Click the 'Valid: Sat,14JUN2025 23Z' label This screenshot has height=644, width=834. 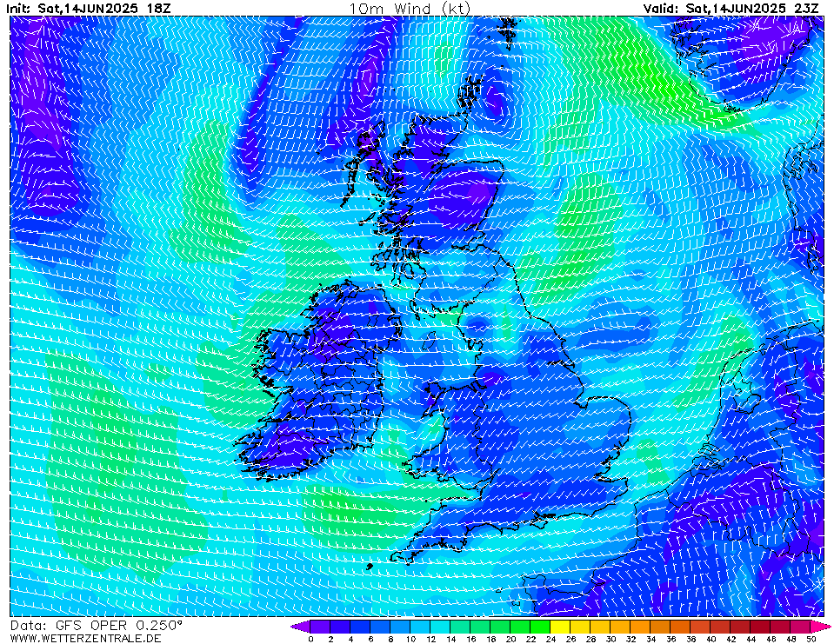[731, 9]
